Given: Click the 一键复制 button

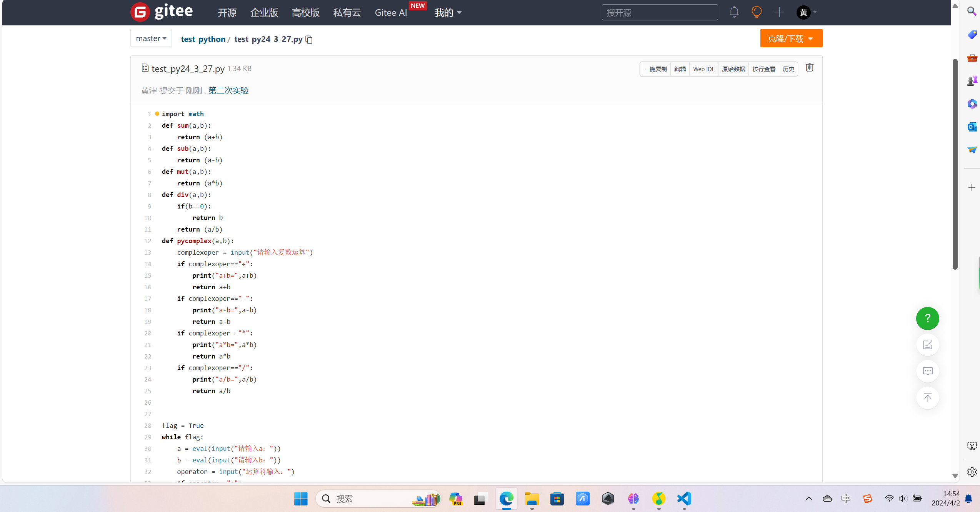Looking at the screenshot, I should [x=655, y=69].
